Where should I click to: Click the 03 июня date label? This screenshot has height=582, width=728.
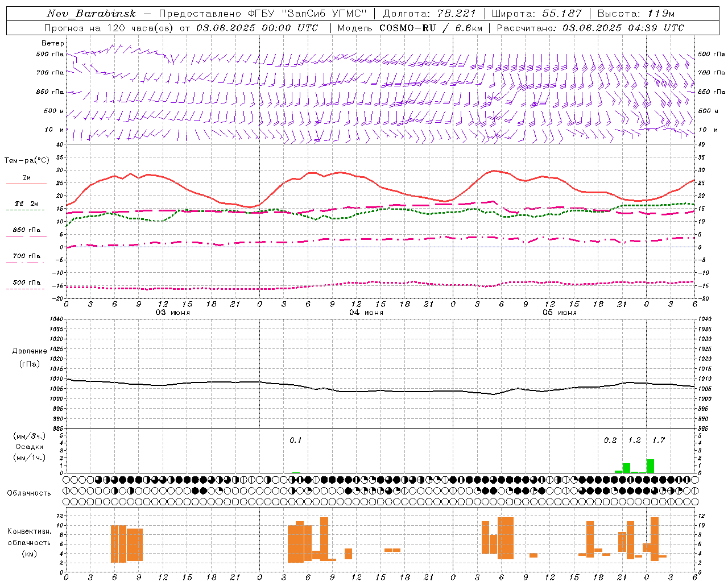pos(173,313)
